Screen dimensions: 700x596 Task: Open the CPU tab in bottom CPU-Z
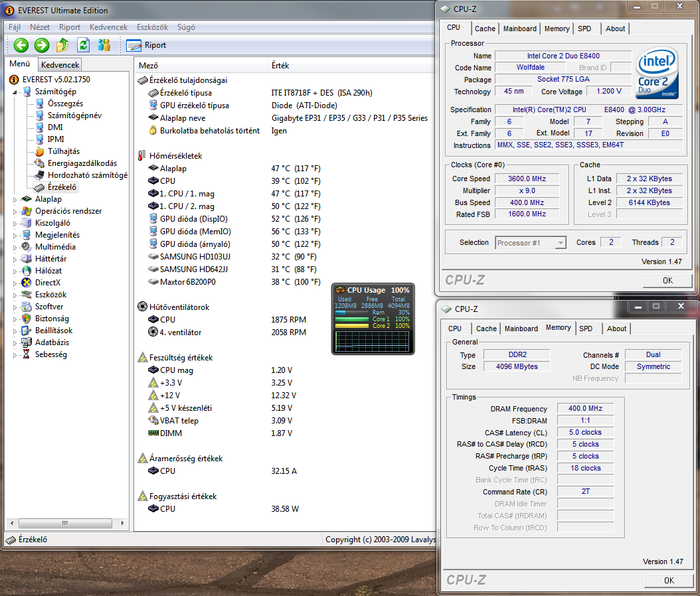coord(454,329)
